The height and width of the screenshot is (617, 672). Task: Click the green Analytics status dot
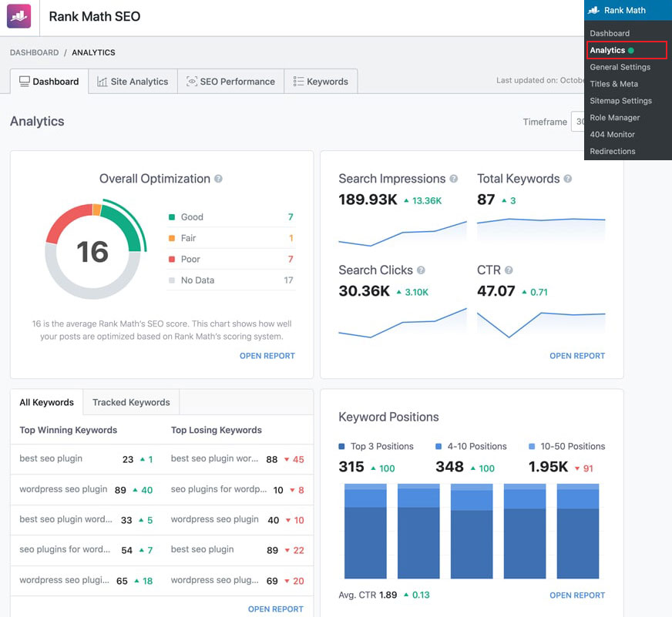coord(631,51)
